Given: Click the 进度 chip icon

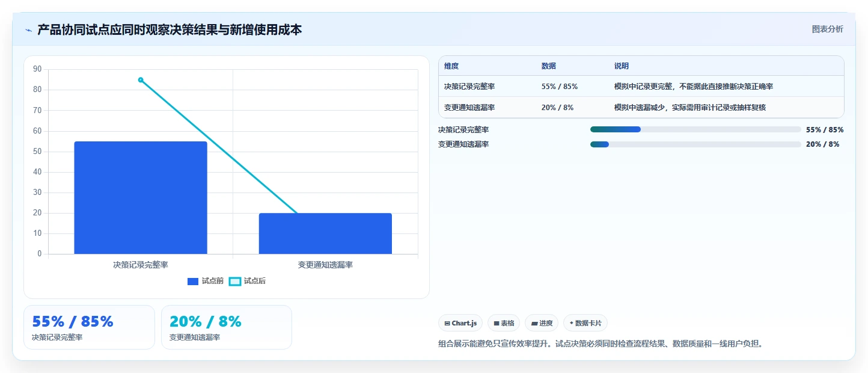Looking at the screenshot, I should (x=534, y=323).
